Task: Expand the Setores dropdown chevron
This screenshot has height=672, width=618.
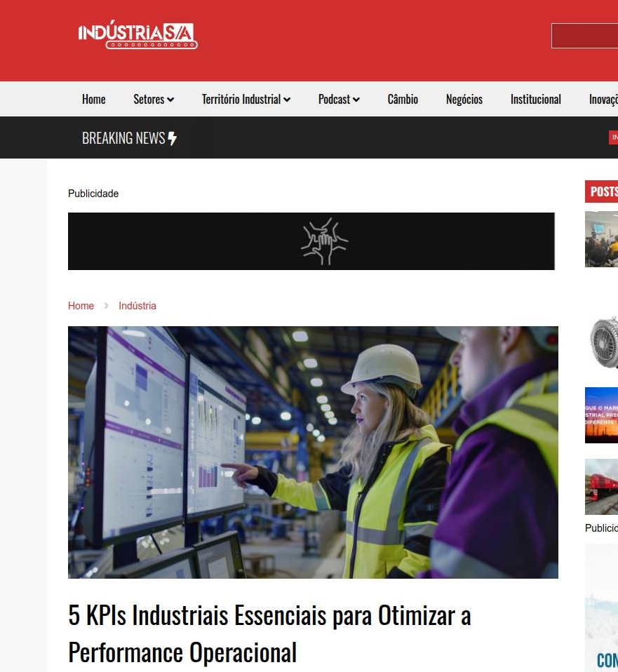Action: point(170,100)
